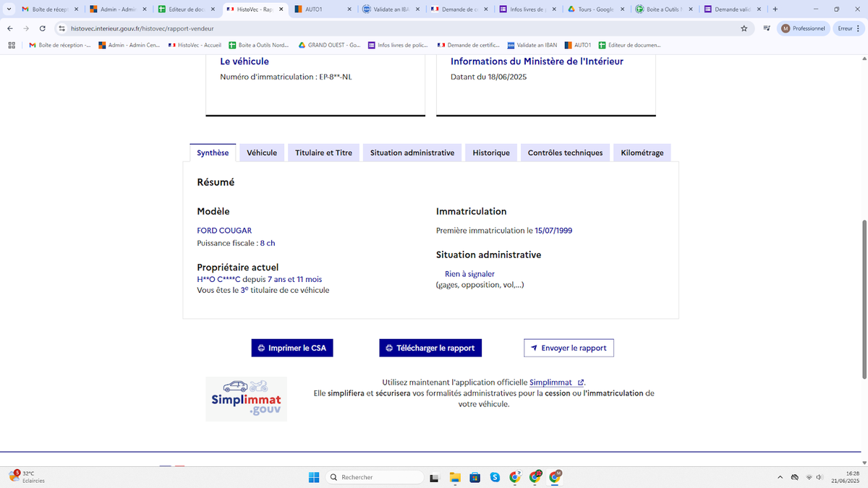Click the Erreur button in Chrome toolbar
The height and width of the screenshot is (488, 868).
tap(843, 28)
